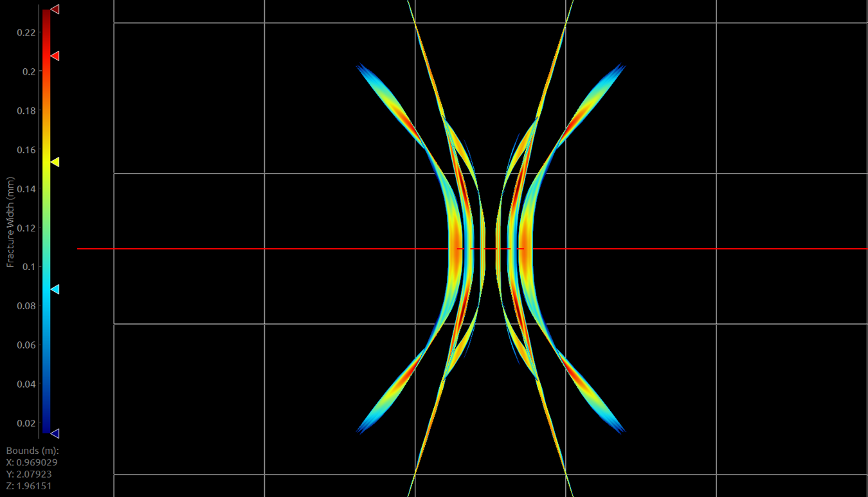Click the 0.22 tick label
This screenshot has height=497, width=868.
(x=26, y=32)
